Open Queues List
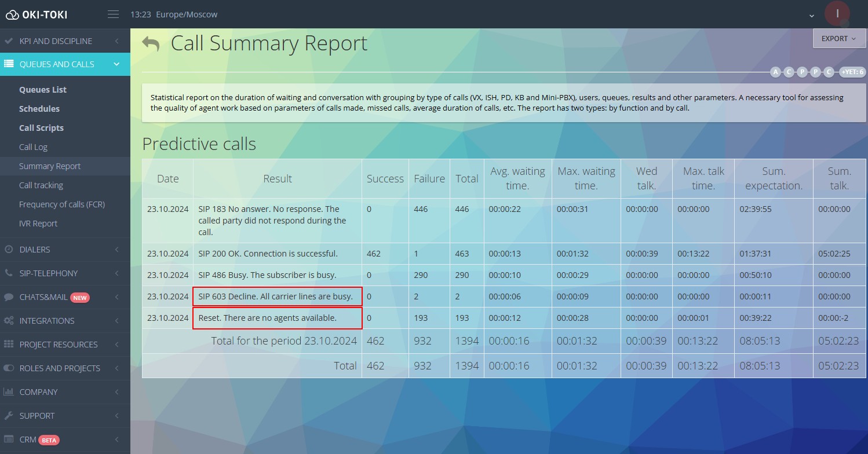Image resolution: width=868 pixels, height=454 pixels. pyautogui.click(x=43, y=90)
